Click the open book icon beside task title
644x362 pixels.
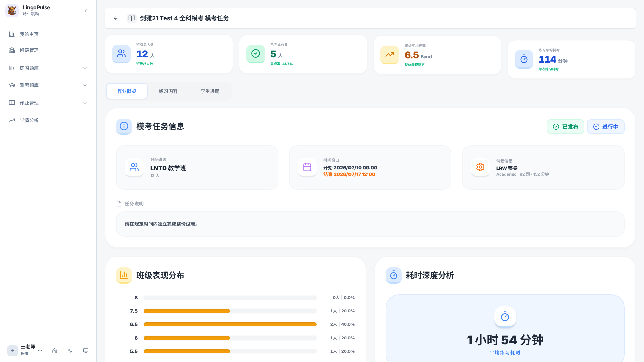(x=132, y=18)
